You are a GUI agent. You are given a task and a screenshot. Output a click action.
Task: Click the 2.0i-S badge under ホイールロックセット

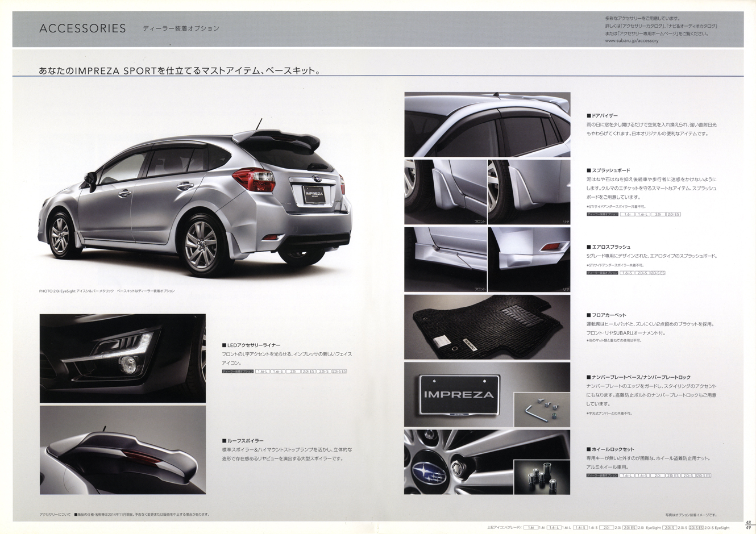coord(688,475)
